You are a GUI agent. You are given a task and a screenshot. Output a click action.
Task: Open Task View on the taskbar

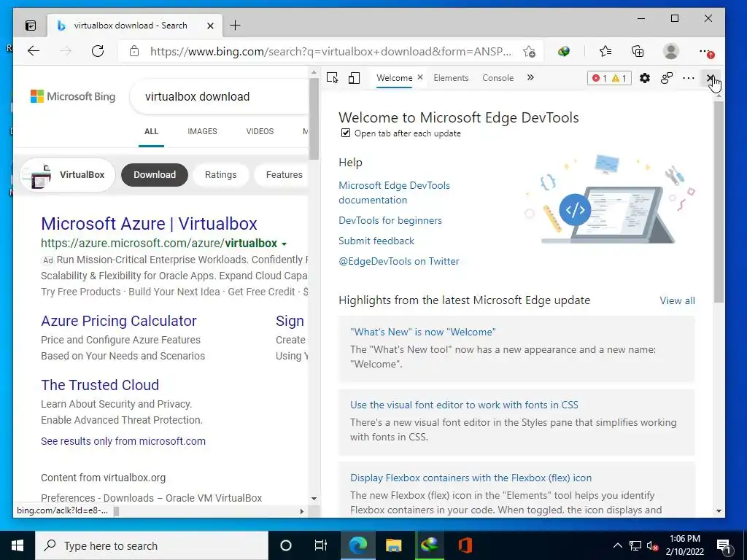321,545
